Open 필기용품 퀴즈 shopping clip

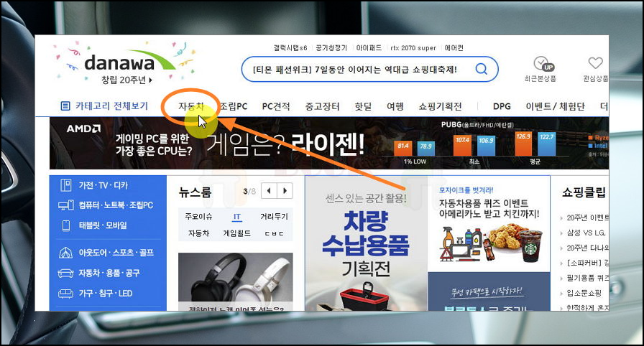click(587, 278)
